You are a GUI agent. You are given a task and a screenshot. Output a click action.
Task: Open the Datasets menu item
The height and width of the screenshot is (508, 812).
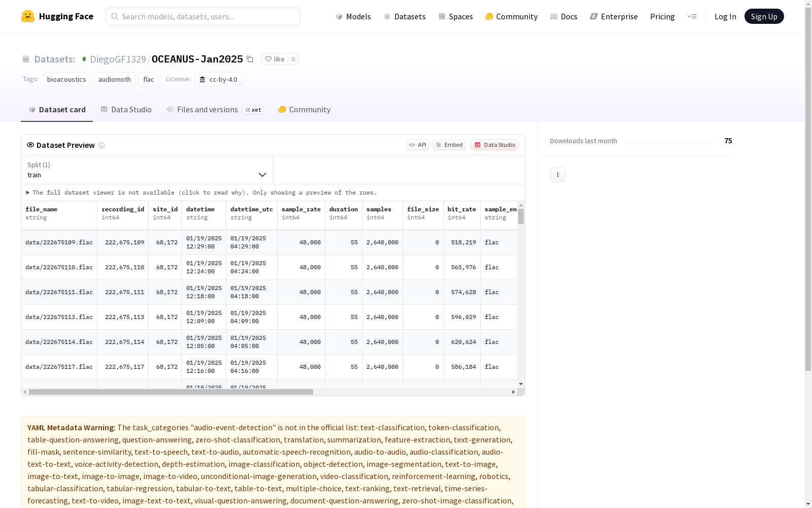click(404, 16)
